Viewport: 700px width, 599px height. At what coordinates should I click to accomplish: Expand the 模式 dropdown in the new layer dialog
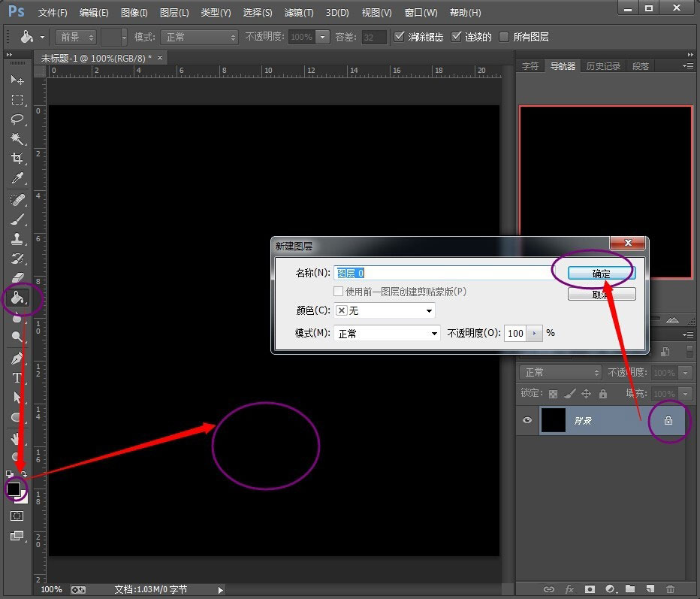[387, 333]
